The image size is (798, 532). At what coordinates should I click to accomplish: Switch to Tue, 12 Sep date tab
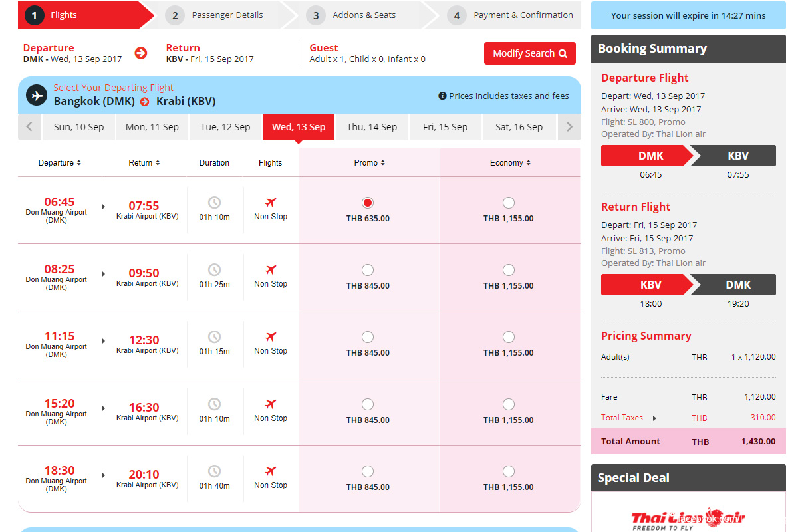pos(225,127)
